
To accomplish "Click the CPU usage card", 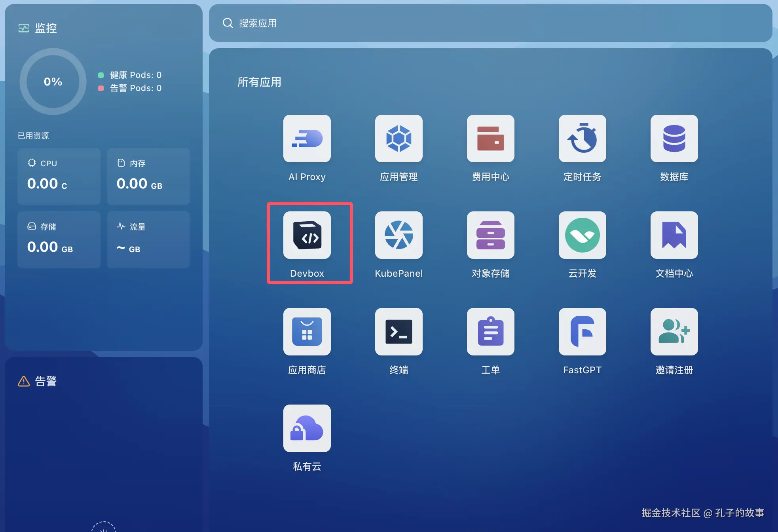I will click(x=59, y=176).
